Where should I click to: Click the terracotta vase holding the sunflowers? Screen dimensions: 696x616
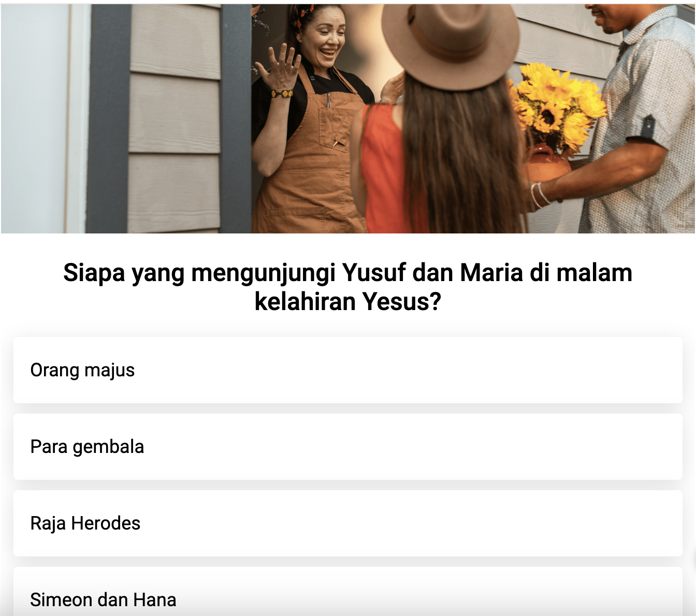point(547,163)
